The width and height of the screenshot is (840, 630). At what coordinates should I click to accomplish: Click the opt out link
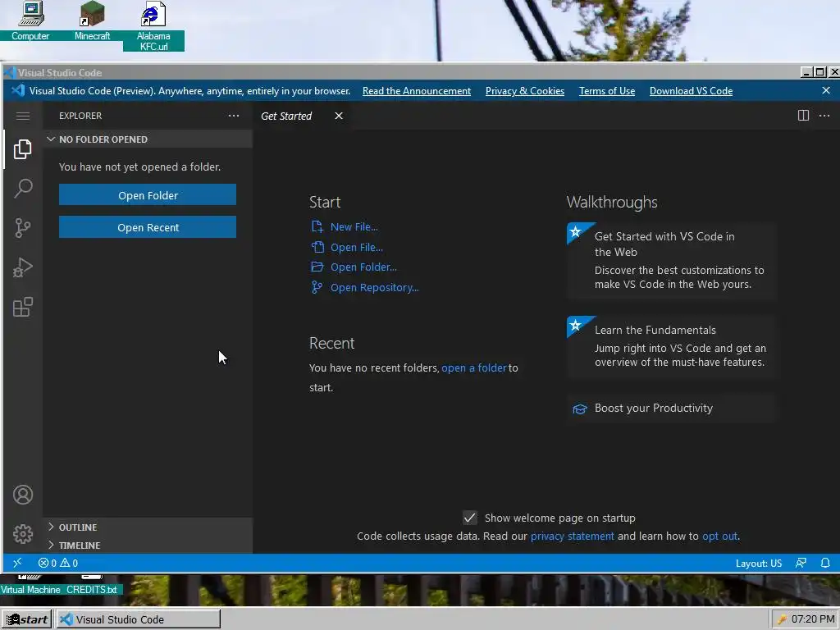point(720,536)
